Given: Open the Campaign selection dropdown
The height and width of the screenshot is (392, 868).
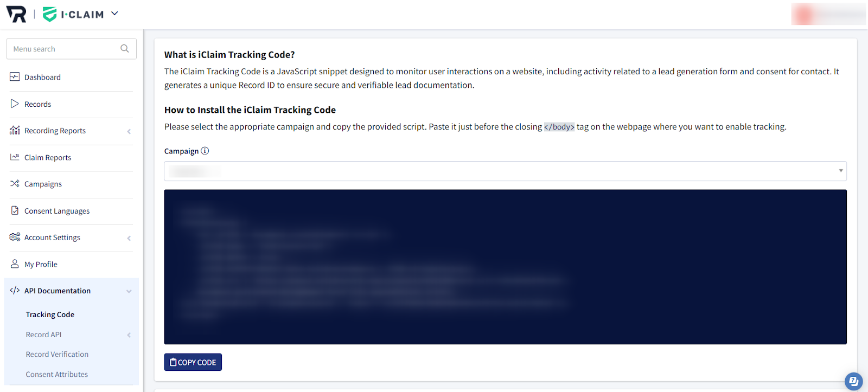Looking at the screenshot, I should click(505, 171).
